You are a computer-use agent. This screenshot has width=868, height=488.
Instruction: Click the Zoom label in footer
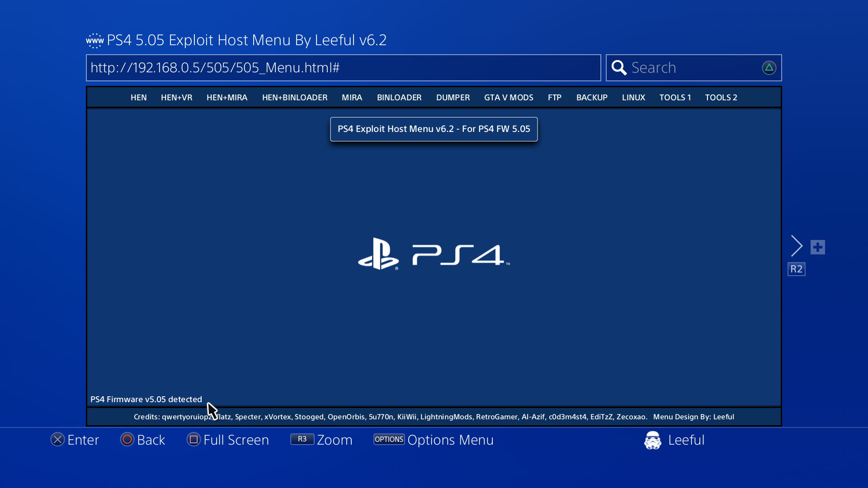tap(335, 440)
